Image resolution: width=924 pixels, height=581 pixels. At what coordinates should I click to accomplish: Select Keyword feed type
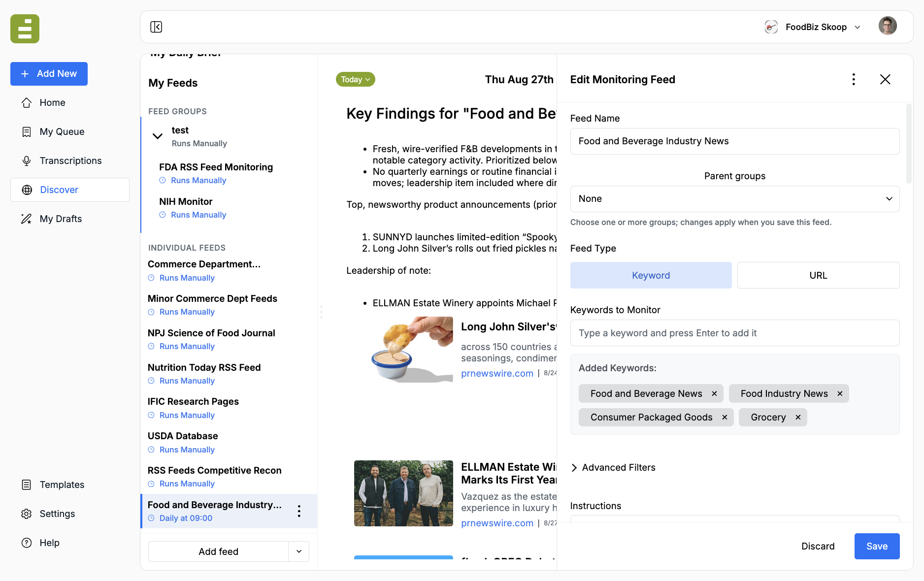pyautogui.click(x=651, y=275)
